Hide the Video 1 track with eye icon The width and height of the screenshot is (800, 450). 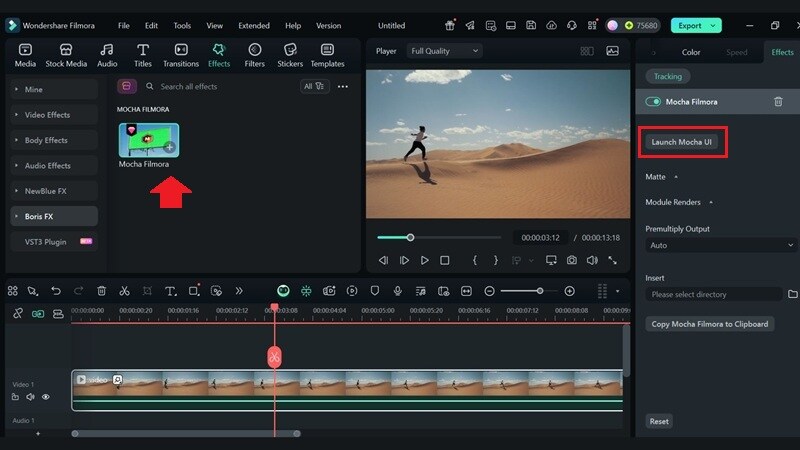click(46, 397)
